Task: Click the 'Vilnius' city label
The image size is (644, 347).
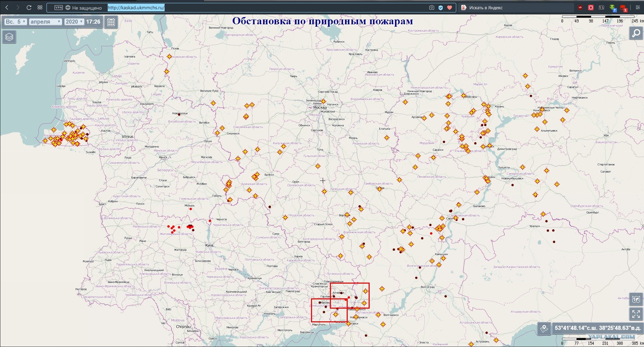Action: pyautogui.click(x=128, y=136)
